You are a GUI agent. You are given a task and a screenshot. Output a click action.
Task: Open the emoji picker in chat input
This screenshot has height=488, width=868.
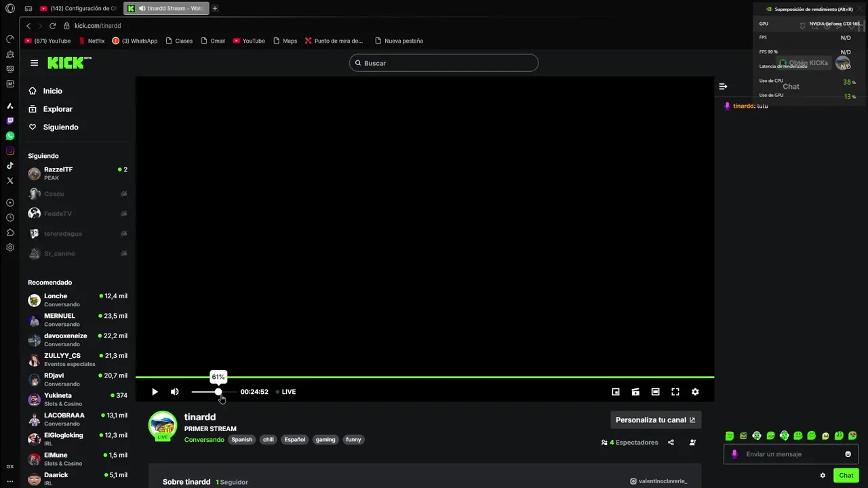tap(848, 454)
